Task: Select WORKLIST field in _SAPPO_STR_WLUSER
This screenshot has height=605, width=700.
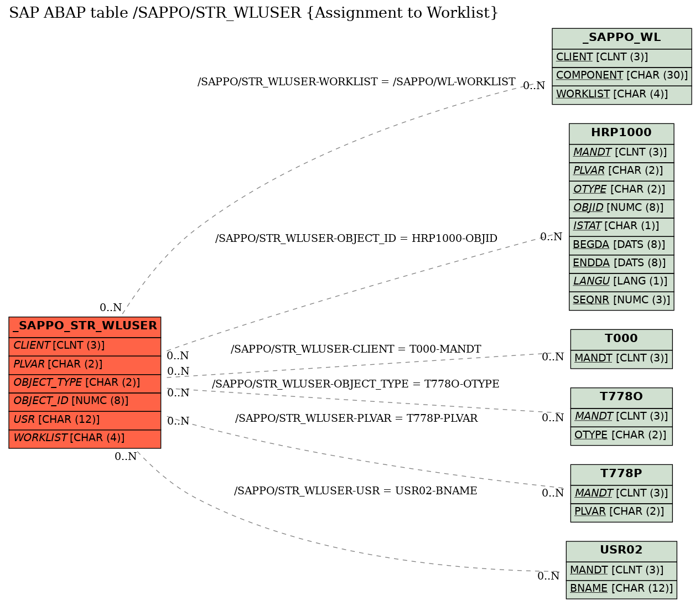Action: click(85, 438)
